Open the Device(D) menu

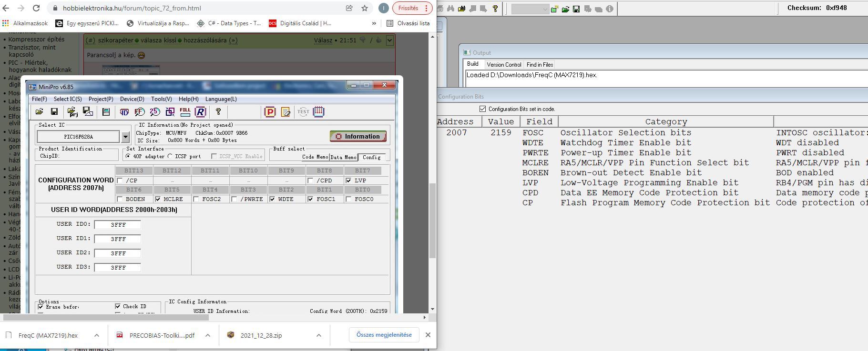[x=132, y=99]
